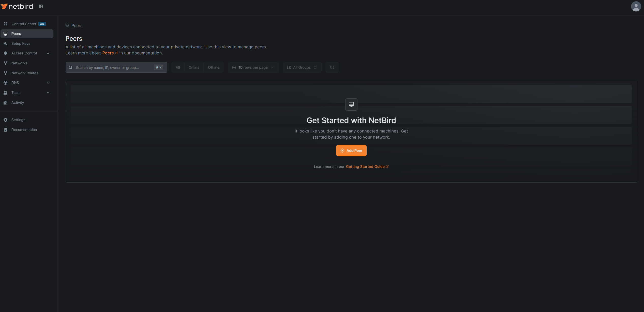The width and height of the screenshot is (644, 312).
Task: Click the refresh peers icon button
Action: (x=332, y=67)
